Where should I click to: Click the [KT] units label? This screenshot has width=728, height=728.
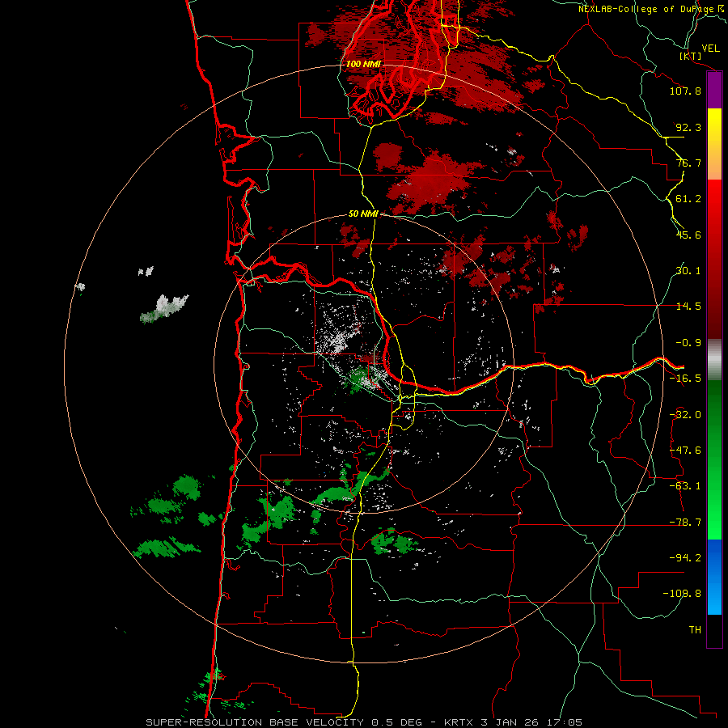pos(691,56)
